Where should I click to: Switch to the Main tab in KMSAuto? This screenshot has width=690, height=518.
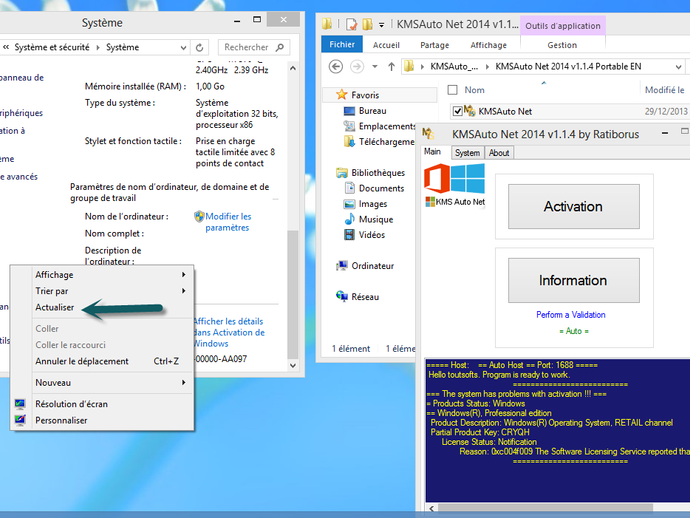pyautogui.click(x=432, y=152)
